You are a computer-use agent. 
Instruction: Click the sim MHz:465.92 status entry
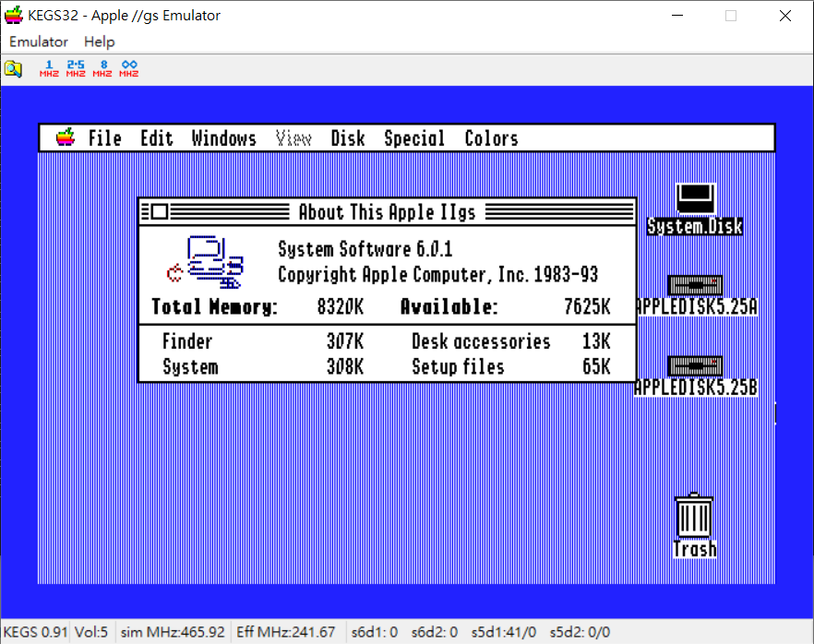[173, 632]
